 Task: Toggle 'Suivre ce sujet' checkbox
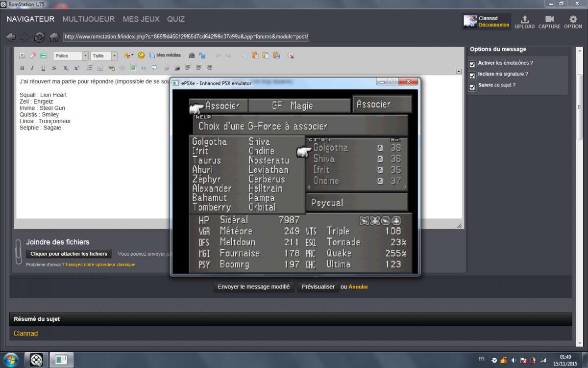coord(472,87)
